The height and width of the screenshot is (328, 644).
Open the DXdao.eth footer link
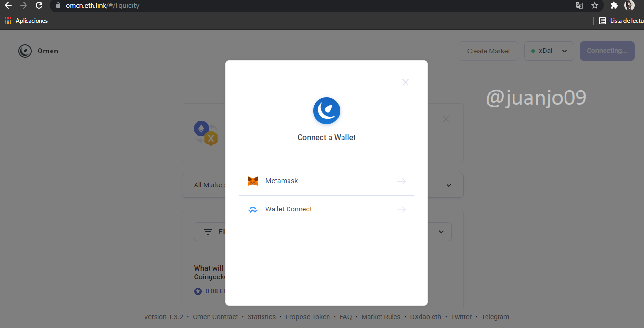pyautogui.click(x=426, y=317)
